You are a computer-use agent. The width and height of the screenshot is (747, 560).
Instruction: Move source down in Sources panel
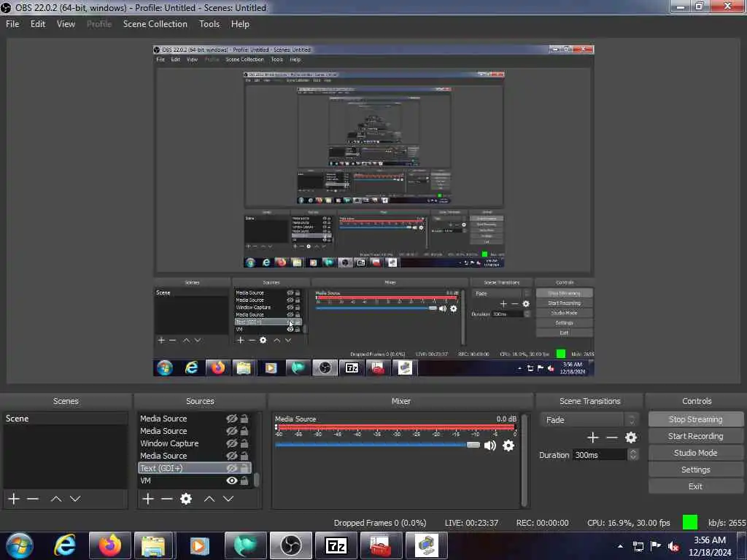pyautogui.click(x=228, y=499)
